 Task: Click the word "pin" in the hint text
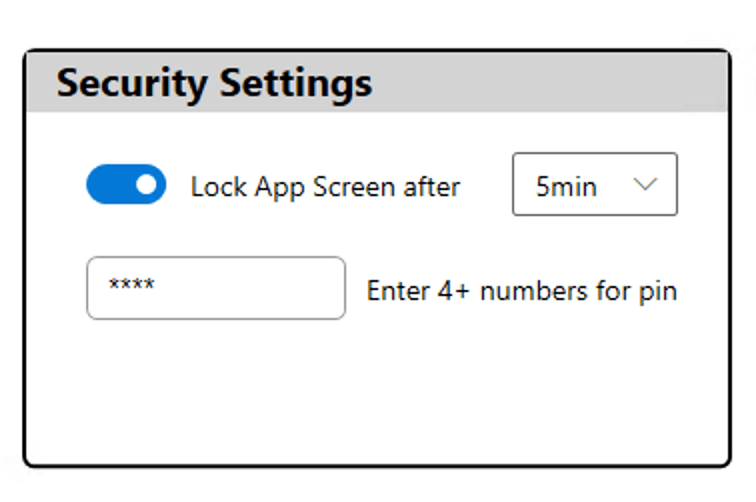(x=658, y=292)
